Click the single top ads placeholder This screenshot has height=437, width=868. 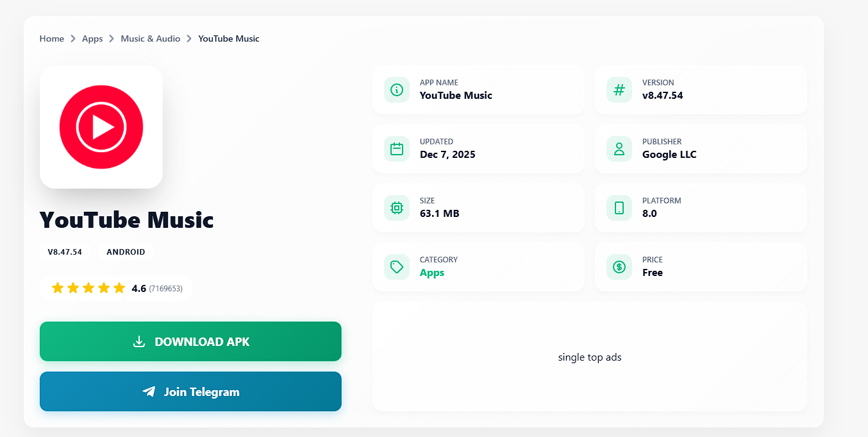[x=590, y=357]
